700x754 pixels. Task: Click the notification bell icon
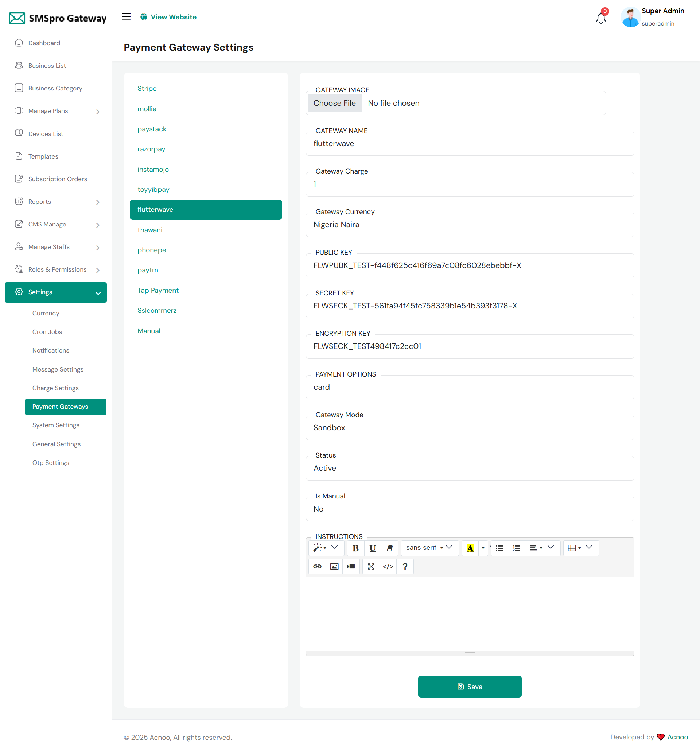coord(600,18)
